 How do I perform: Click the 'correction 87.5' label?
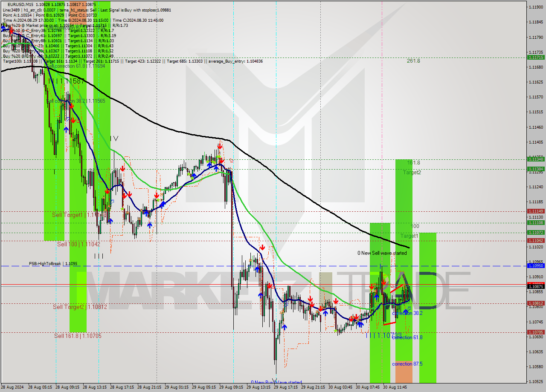click(407, 364)
